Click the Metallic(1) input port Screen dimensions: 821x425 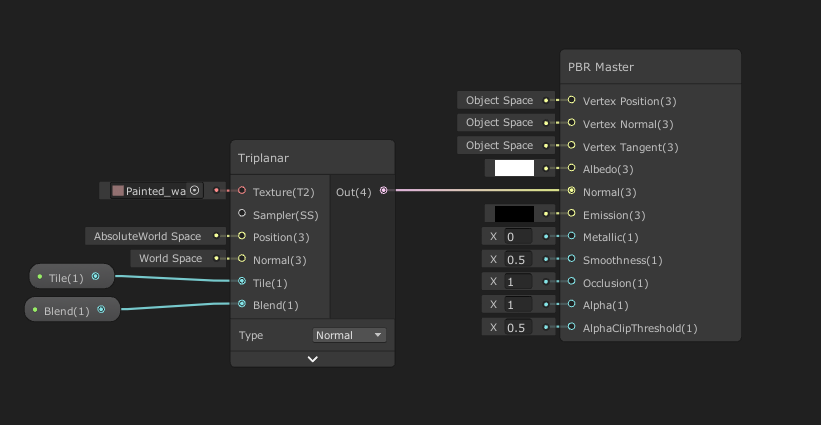571,237
